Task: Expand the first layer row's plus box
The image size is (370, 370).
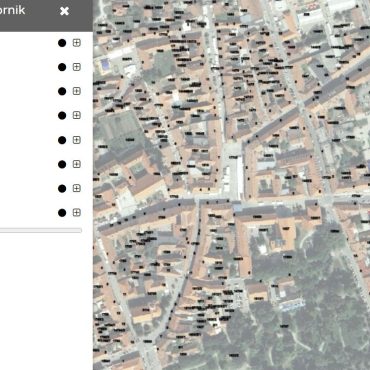Action: (77, 43)
